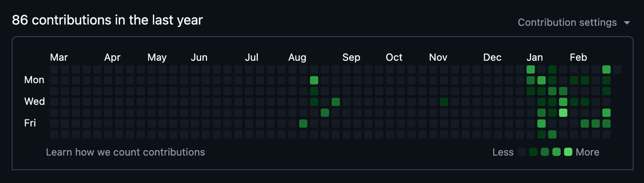Click the Wed weekday label

[35, 101]
